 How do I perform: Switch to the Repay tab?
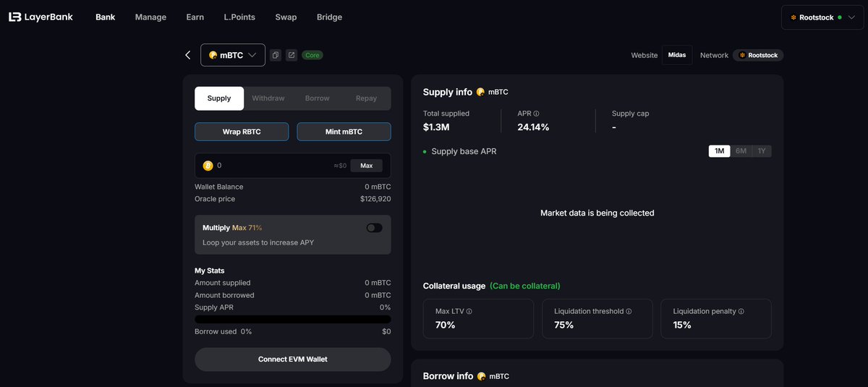coord(366,98)
